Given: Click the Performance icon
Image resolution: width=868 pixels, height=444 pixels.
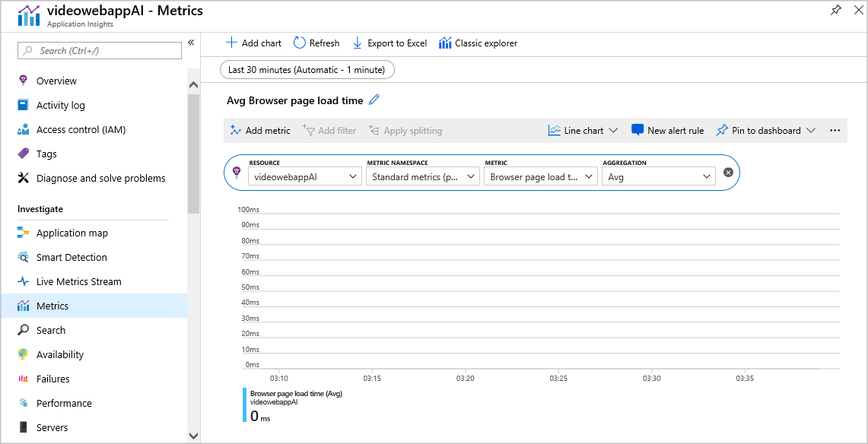Looking at the screenshot, I should click(x=23, y=403).
